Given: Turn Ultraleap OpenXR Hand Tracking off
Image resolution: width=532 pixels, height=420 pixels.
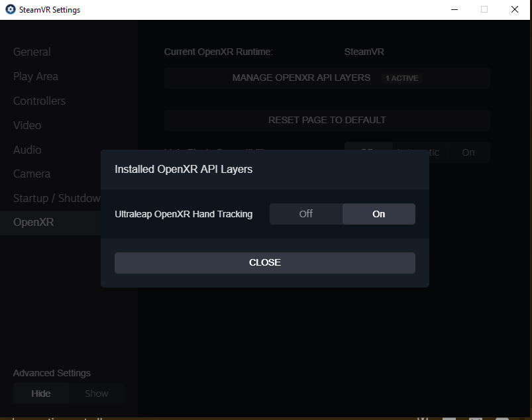Looking at the screenshot, I should click(x=305, y=214).
